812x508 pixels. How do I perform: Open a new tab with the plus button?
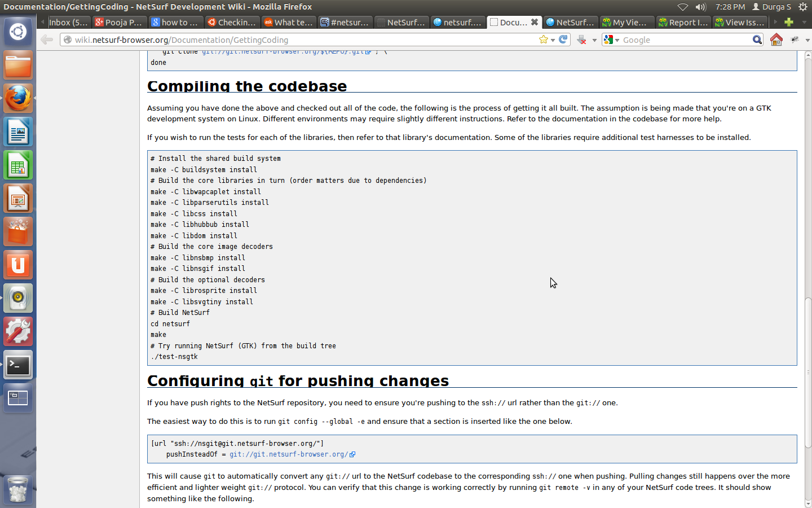789,22
